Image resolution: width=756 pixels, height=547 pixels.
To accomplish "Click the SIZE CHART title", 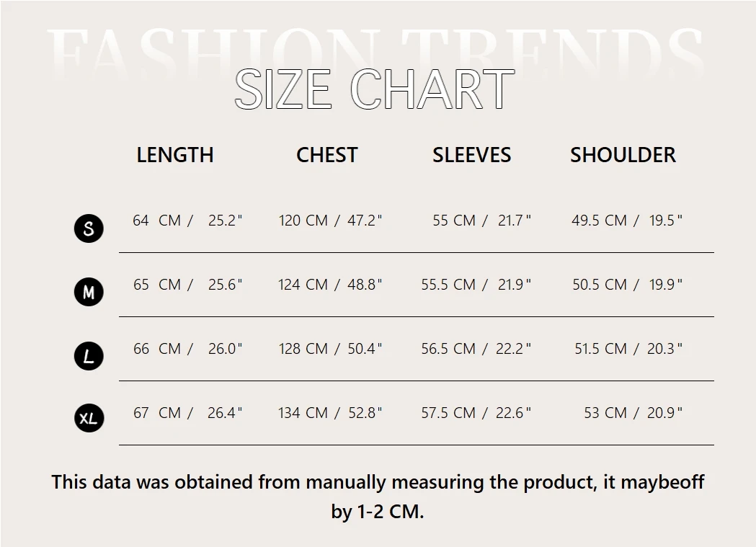I will (375, 90).
